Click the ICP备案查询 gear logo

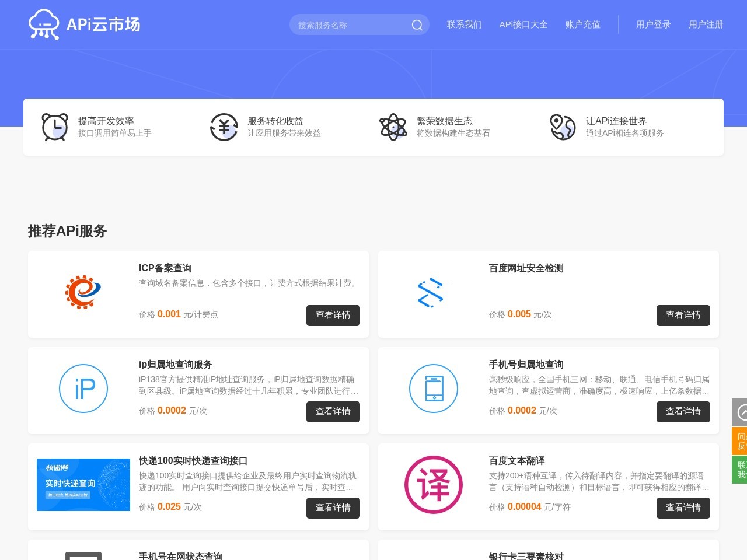83,292
